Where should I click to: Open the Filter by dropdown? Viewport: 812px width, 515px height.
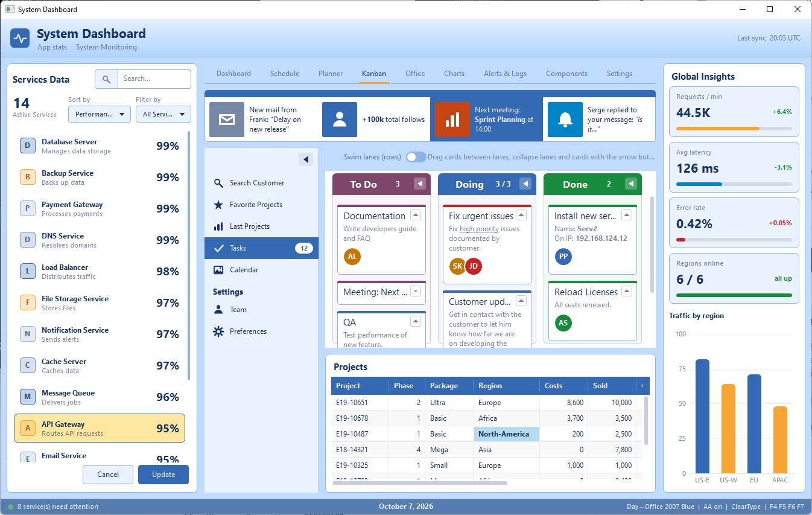coord(163,114)
